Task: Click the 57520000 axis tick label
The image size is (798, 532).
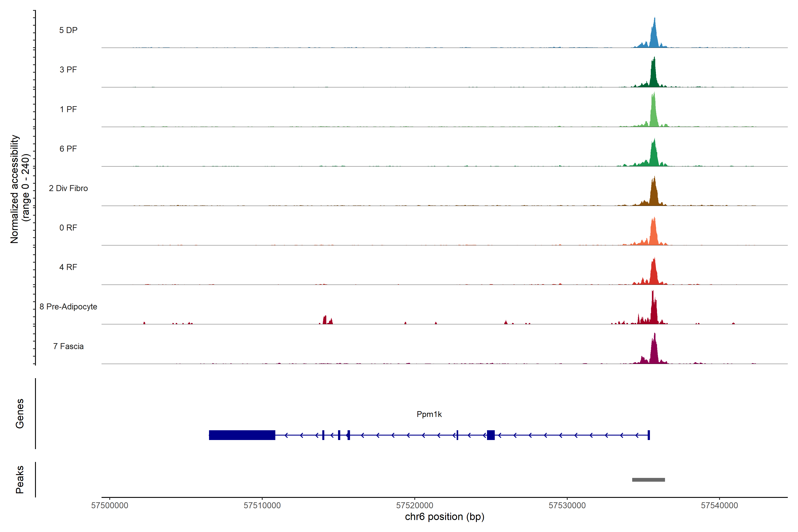Action: (415, 506)
